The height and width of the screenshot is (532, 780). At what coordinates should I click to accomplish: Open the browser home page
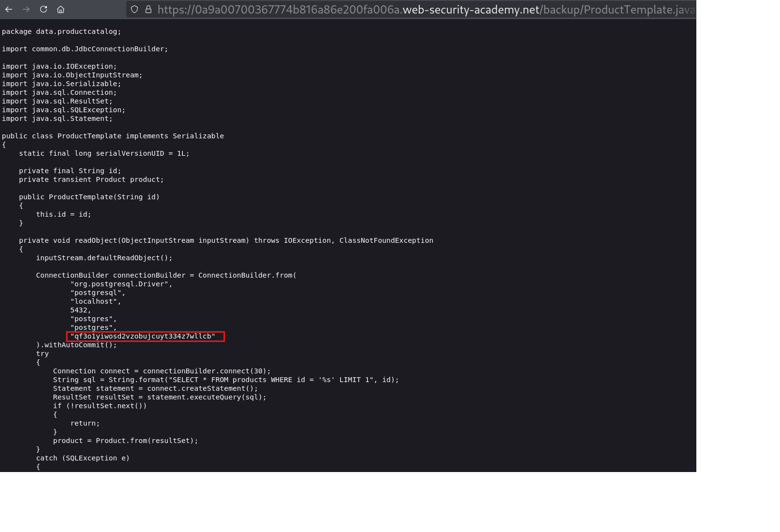60,9
